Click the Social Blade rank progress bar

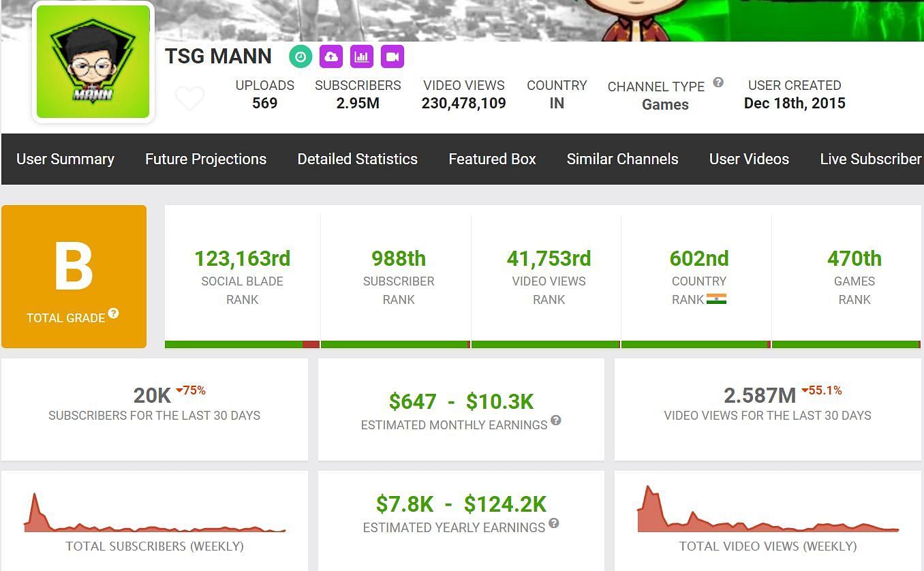click(x=242, y=345)
